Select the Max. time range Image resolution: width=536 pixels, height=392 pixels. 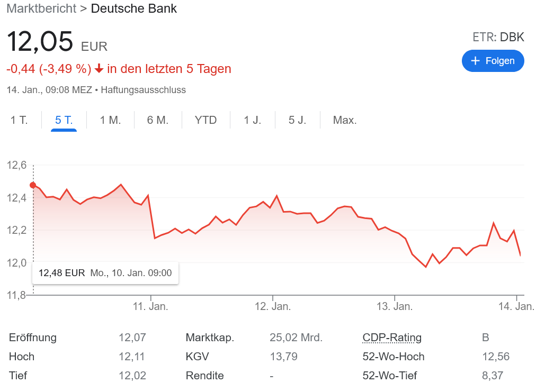[x=345, y=120]
